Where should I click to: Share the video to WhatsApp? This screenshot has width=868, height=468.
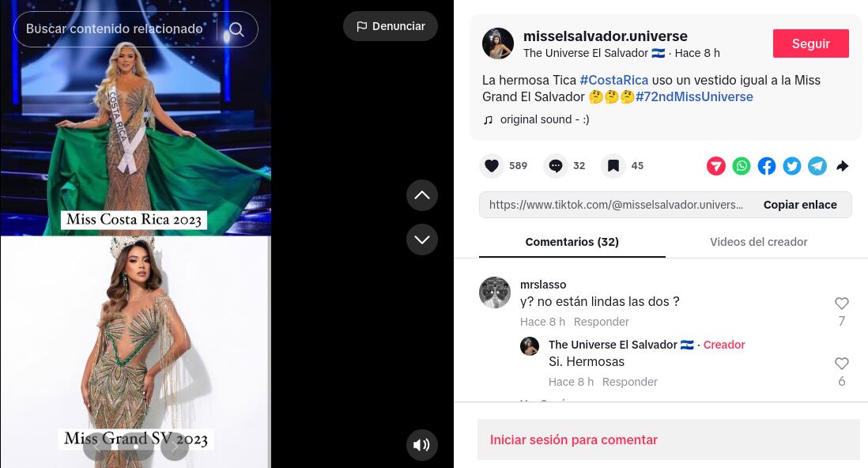[x=742, y=165]
